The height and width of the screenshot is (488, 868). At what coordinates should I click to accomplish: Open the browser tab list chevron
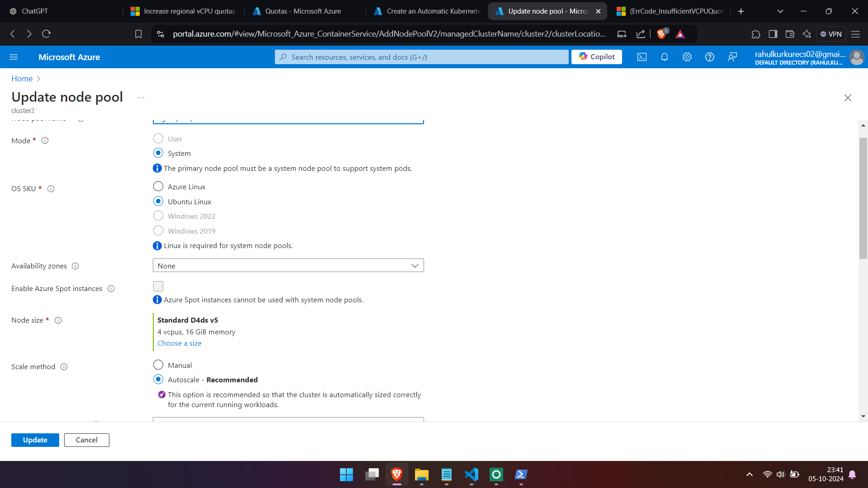[x=780, y=11]
